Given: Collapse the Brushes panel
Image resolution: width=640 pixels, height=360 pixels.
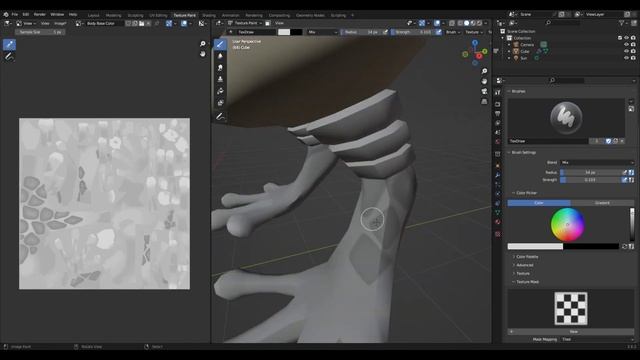Looking at the screenshot, I should click(x=517, y=91).
